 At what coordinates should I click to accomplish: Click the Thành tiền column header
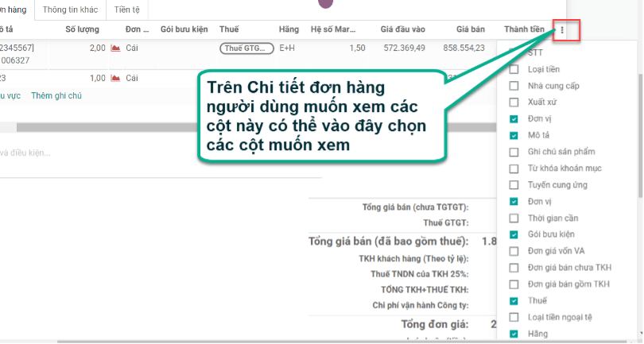(x=524, y=29)
